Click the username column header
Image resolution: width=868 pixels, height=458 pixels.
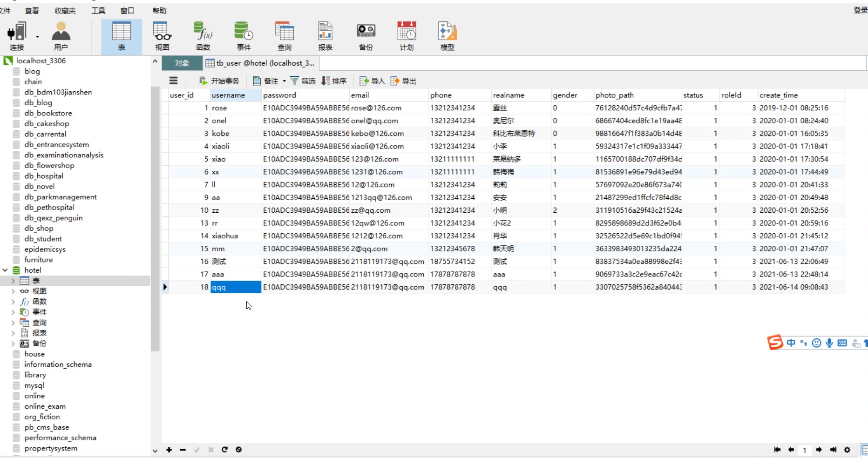(x=236, y=95)
